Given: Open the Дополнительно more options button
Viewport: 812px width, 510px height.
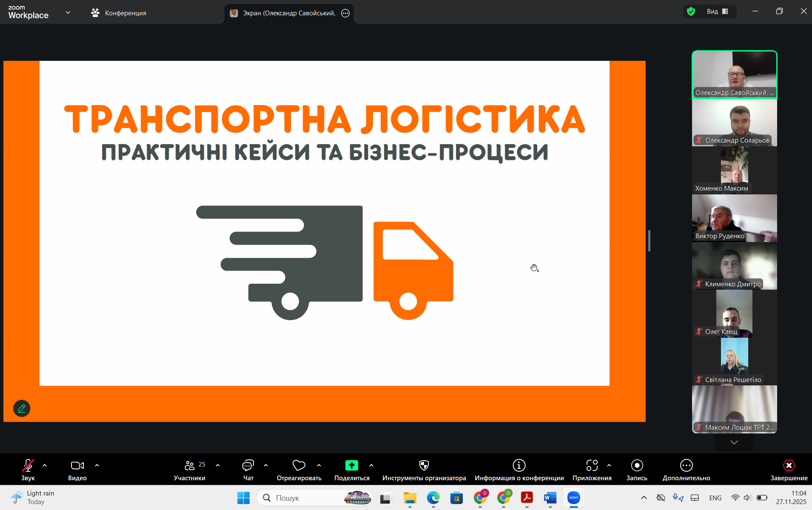Looking at the screenshot, I should (x=686, y=466).
